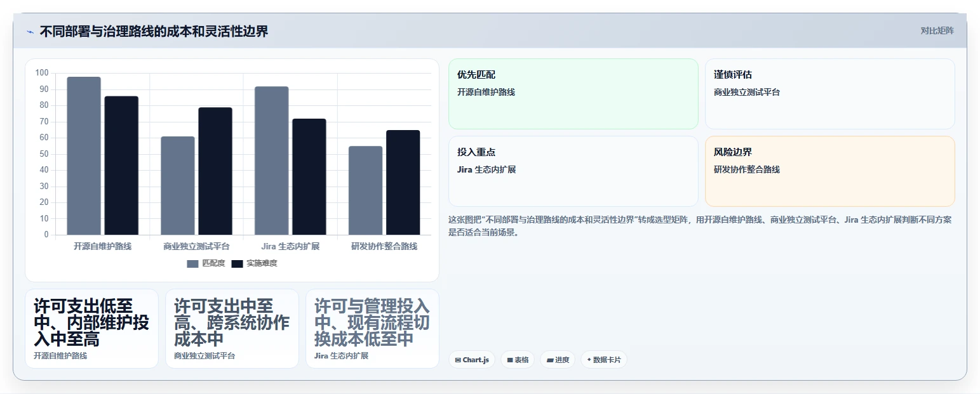
Task: Click Jira 生态内扩展 caption under third data card
Action: [x=341, y=356]
